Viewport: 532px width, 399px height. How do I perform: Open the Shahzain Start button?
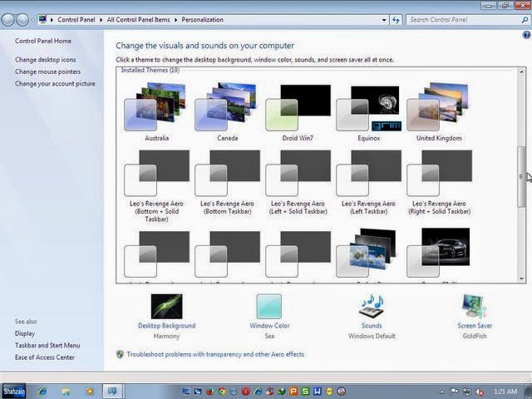[14, 392]
